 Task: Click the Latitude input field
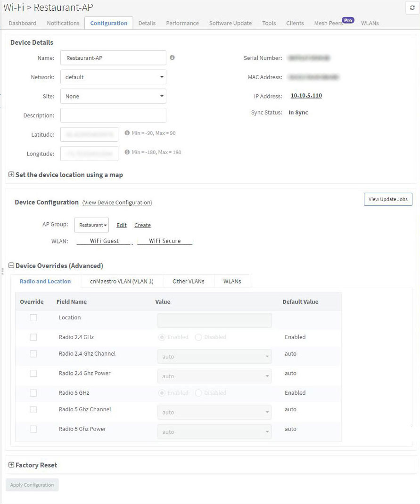point(90,134)
